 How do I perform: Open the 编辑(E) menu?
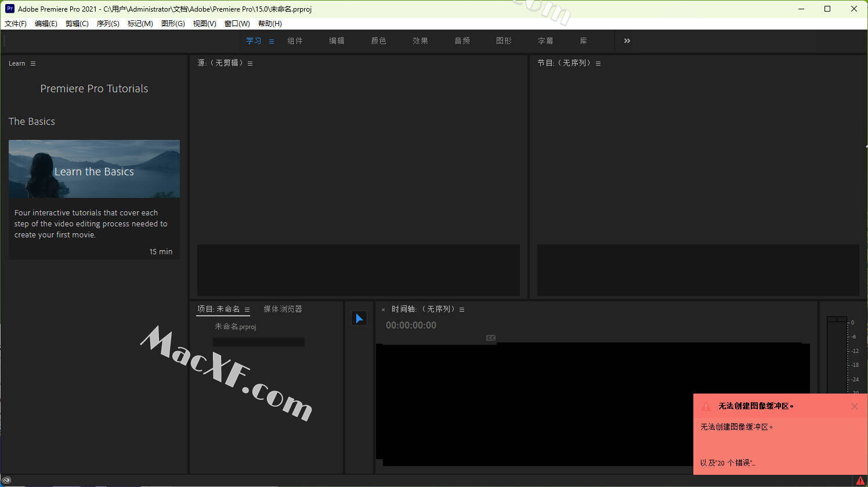point(46,24)
